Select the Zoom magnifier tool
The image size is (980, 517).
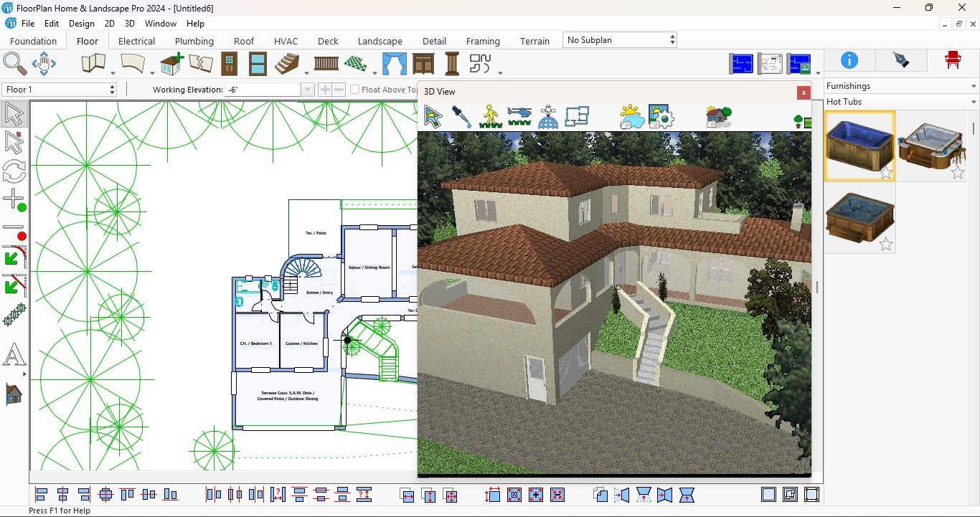click(14, 64)
